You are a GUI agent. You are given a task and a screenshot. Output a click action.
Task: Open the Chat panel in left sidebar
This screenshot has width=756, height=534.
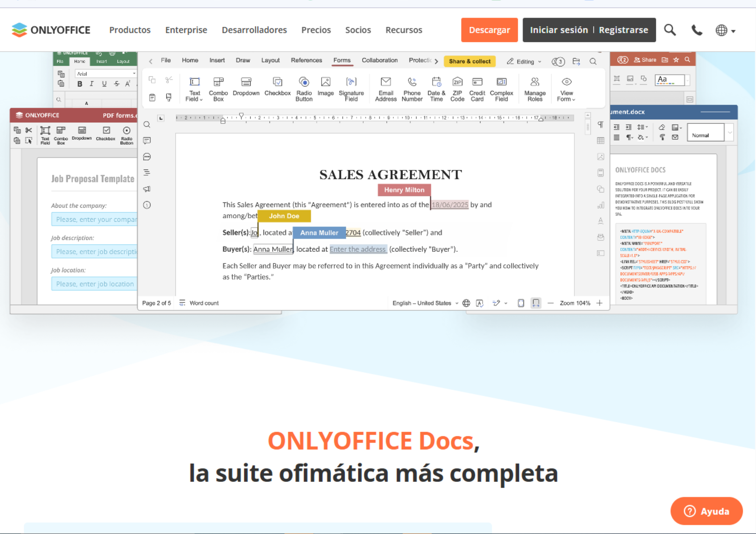[x=147, y=157]
